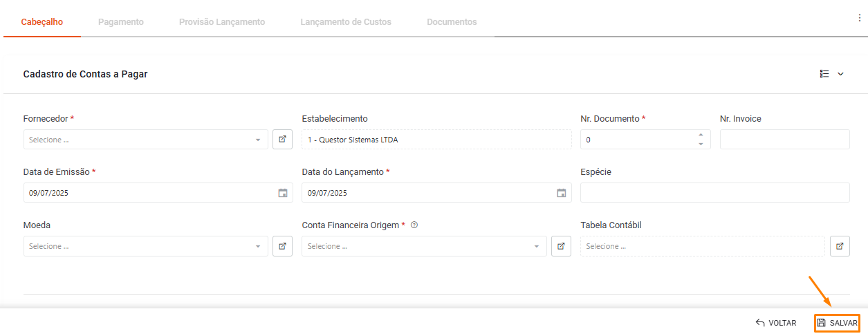Expand the Conta Financeira Origem dropdown

(x=537, y=247)
